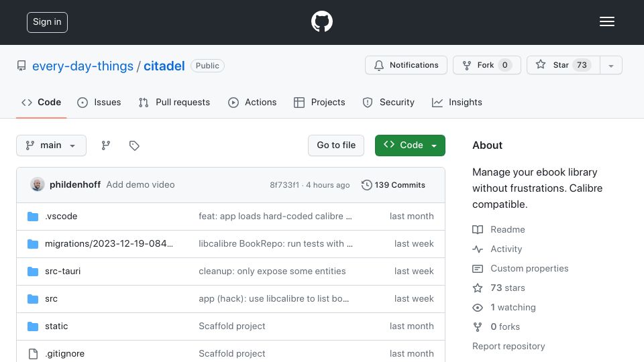Click the folder icon in the src row

(33, 299)
